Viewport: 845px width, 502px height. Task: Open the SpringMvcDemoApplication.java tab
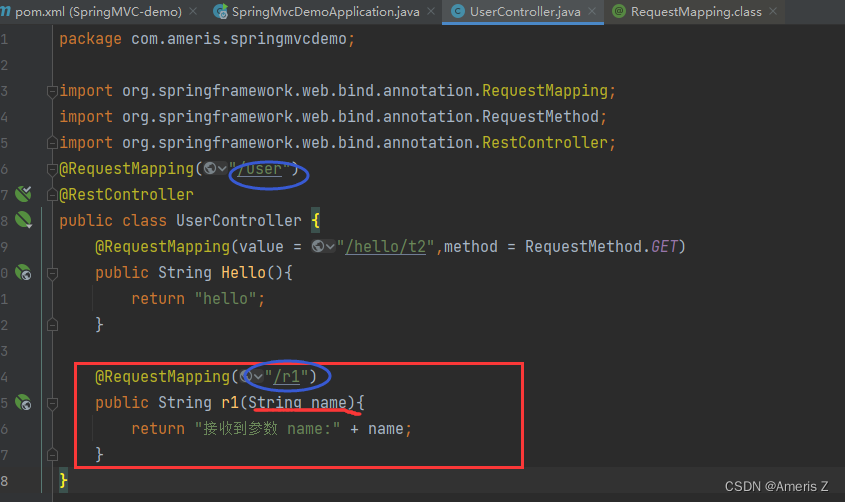coord(325,11)
